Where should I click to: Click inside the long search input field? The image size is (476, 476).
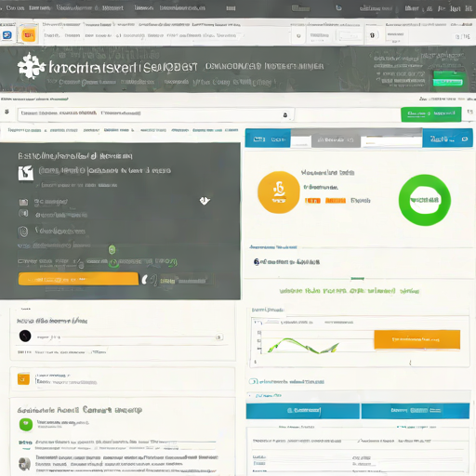coord(155,113)
